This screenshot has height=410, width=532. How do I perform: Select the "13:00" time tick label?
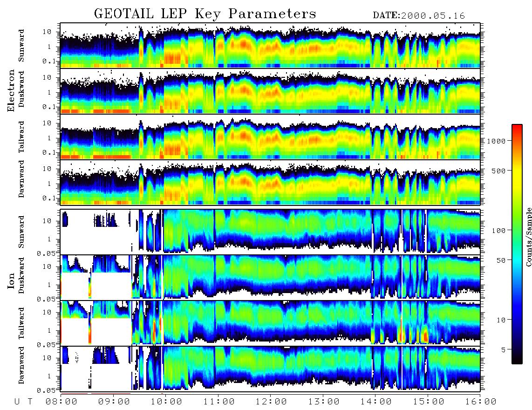pos(324,402)
